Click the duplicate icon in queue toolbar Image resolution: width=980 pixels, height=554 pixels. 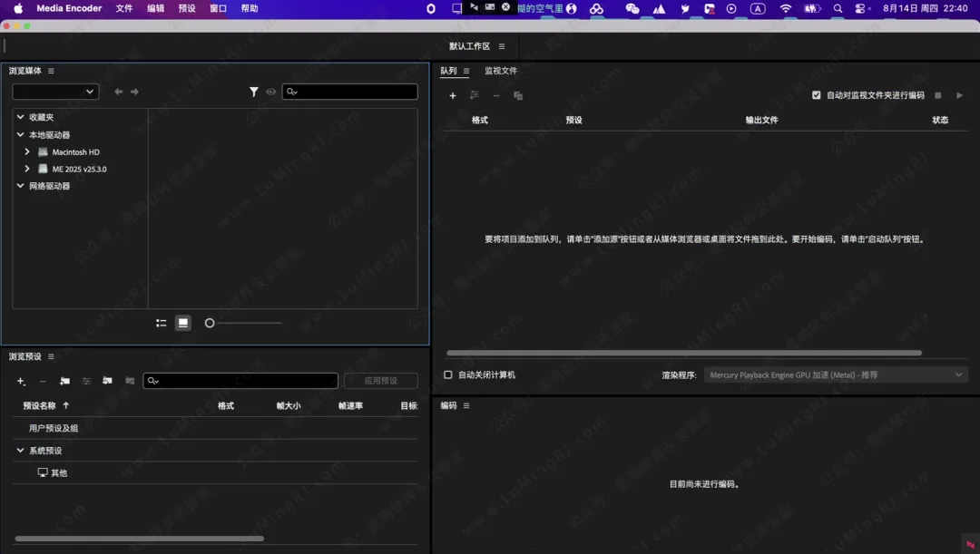pyautogui.click(x=518, y=96)
